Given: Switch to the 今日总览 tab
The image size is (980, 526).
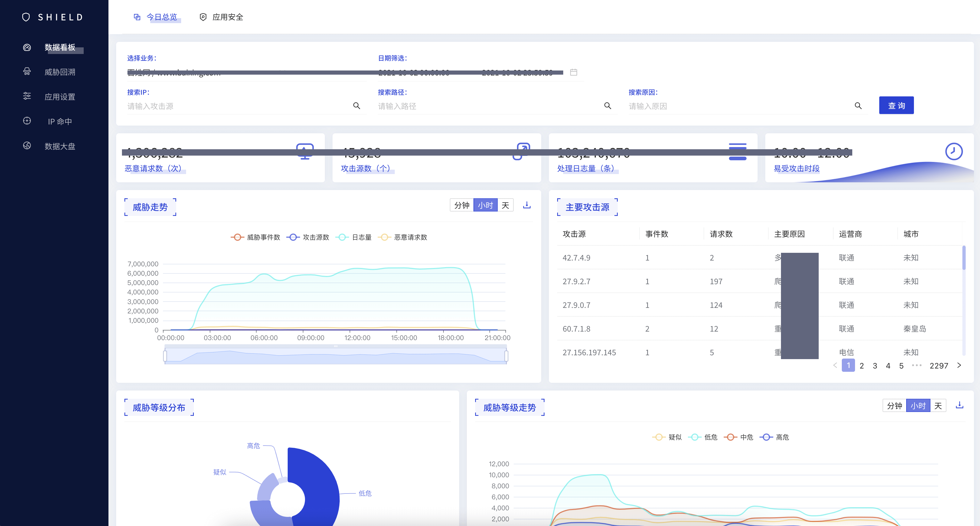Looking at the screenshot, I should pyautogui.click(x=162, y=17).
